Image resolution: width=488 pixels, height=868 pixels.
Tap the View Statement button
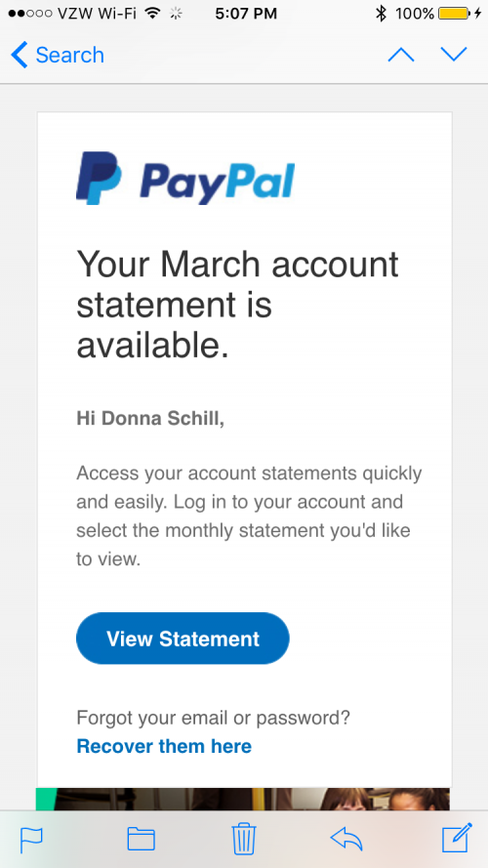coord(183,639)
